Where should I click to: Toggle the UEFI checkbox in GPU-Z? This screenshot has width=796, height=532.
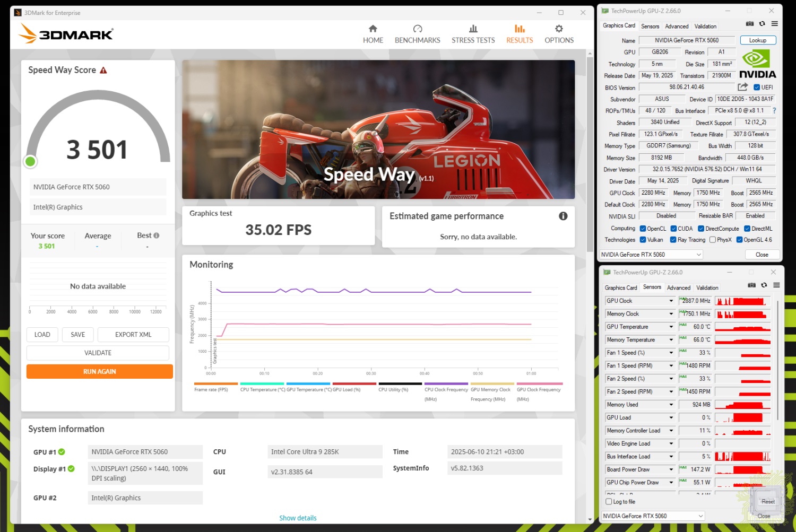[x=757, y=88]
